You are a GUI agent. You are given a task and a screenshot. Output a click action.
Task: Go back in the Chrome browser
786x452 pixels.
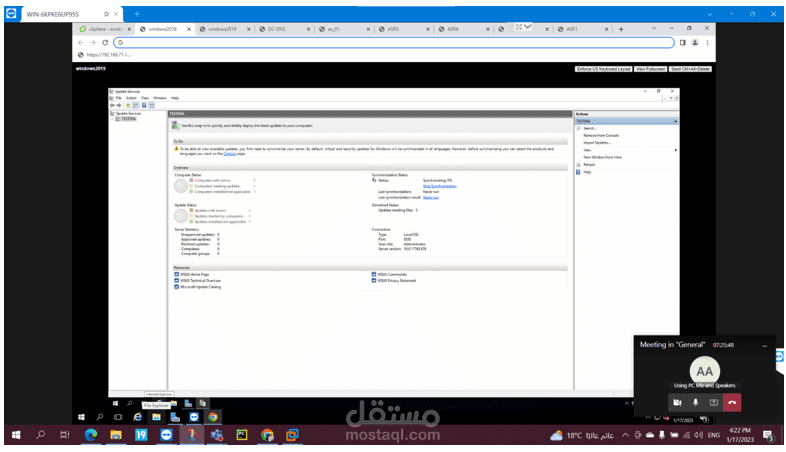(81, 43)
